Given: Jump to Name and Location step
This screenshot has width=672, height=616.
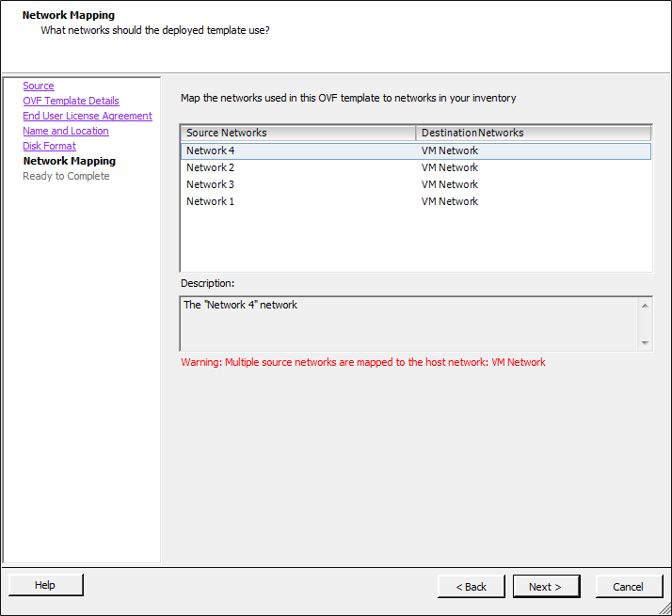Looking at the screenshot, I should click(x=66, y=131).
